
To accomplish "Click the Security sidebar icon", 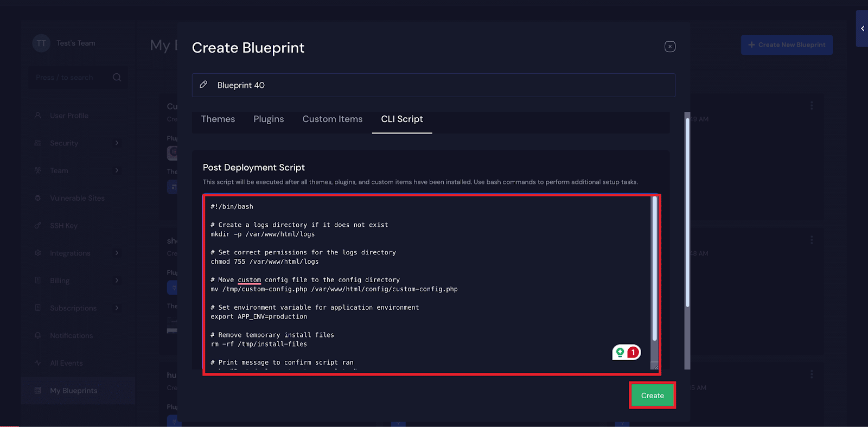I will (38, 143).
